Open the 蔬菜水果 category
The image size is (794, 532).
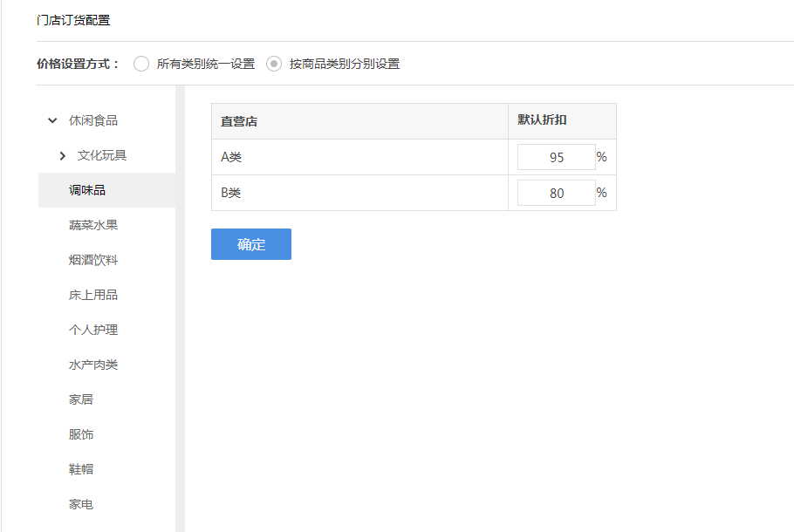pos(93,225)
